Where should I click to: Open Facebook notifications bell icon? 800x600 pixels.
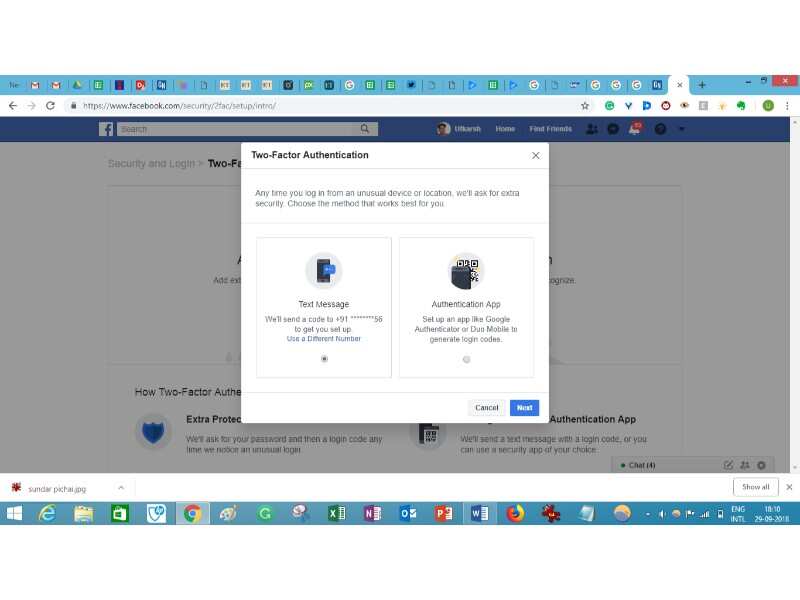(635, 129)
